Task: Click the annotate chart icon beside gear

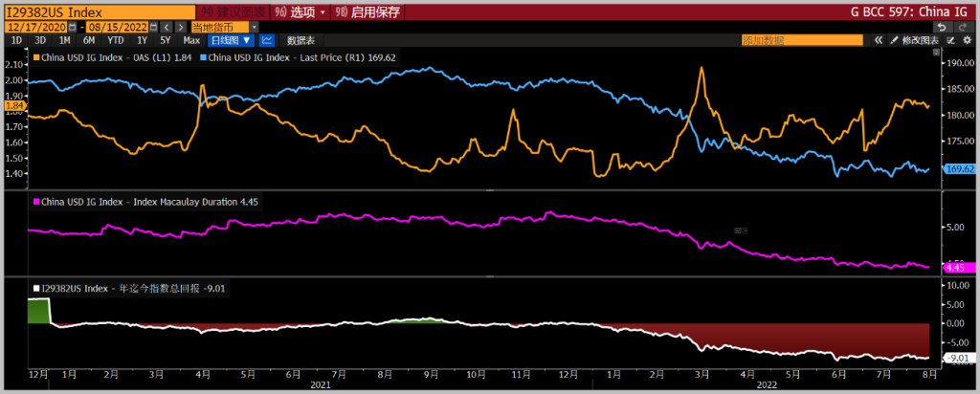Action: 950,40
